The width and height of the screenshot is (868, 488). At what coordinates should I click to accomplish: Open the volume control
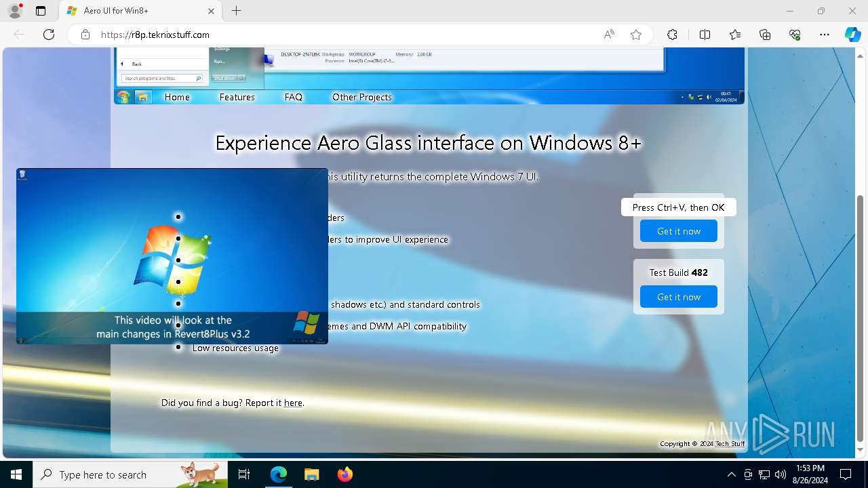point(781,474)
